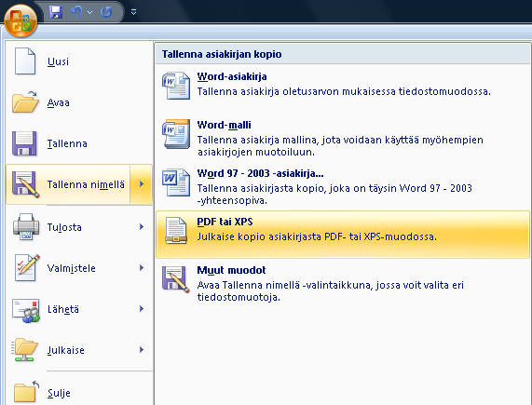This screenshot has height=405, width=532.
Task: Click the PDF tai XPS page icon
Action: coord(176,231)
